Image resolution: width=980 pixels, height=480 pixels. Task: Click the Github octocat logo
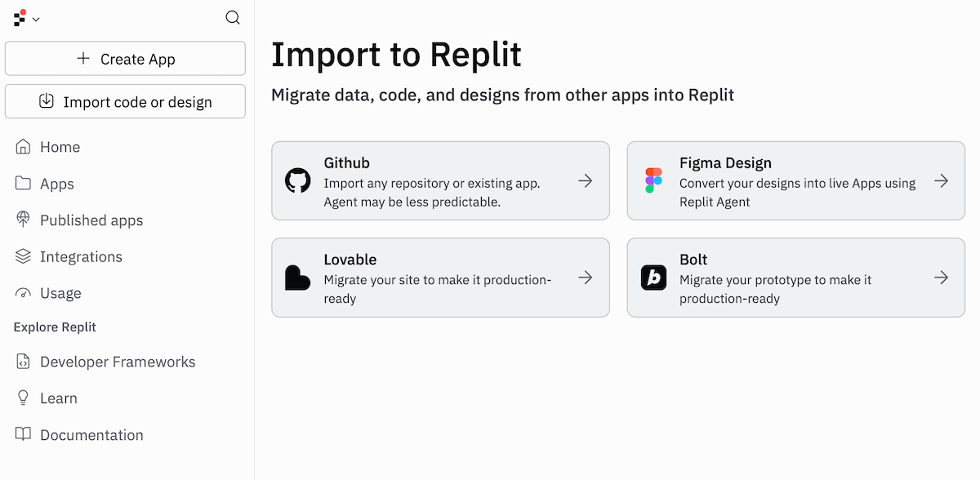(x=298, y=181)
